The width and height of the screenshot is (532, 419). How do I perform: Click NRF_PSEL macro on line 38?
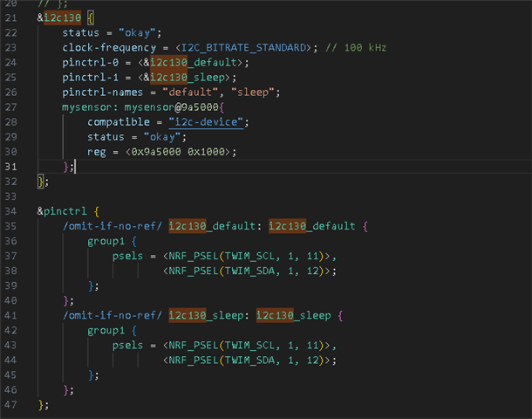coord(194,271)
